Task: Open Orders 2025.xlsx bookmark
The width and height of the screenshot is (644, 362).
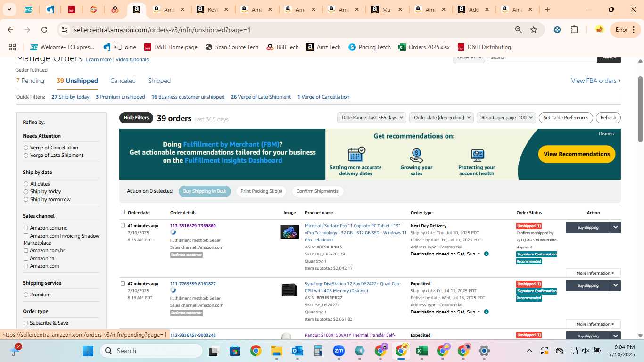Action: pyautogui.click(x=424, y=47)
